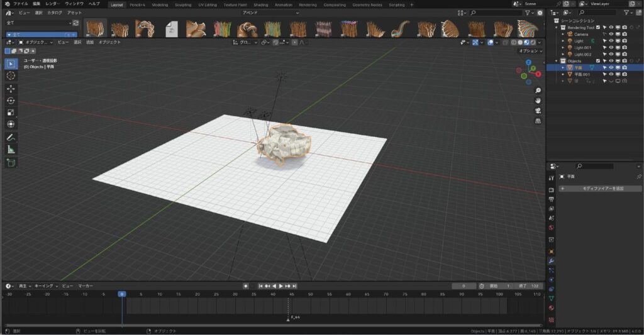Hide the Camera object with its eye icon
Viewport: 644px width, 335px height.
(611, 34)
